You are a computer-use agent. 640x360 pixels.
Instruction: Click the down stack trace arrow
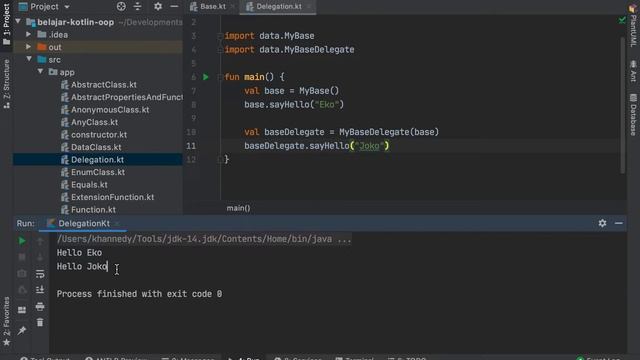click(40, 257)
